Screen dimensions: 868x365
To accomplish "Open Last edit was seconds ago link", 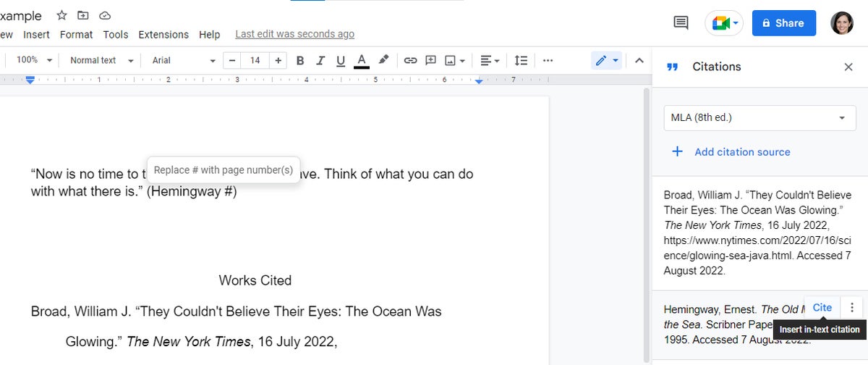I will click(294, 34).
